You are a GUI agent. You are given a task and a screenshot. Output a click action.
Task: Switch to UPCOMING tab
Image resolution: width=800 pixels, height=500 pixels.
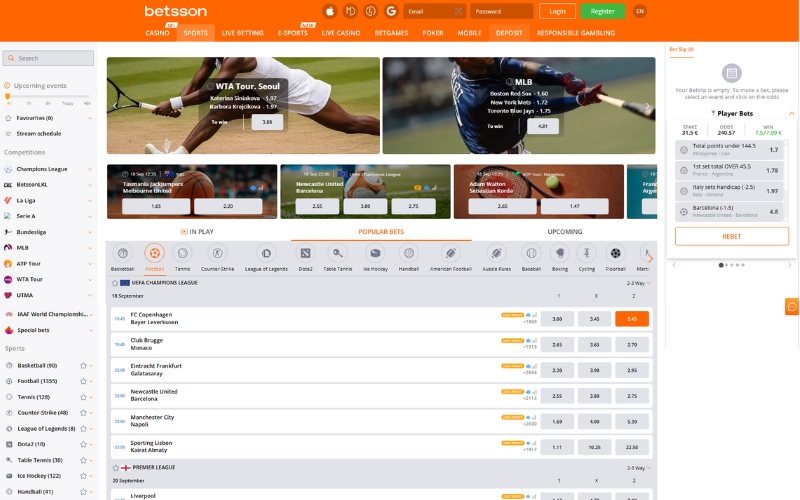pyautogui.click(x=565, y=232)
